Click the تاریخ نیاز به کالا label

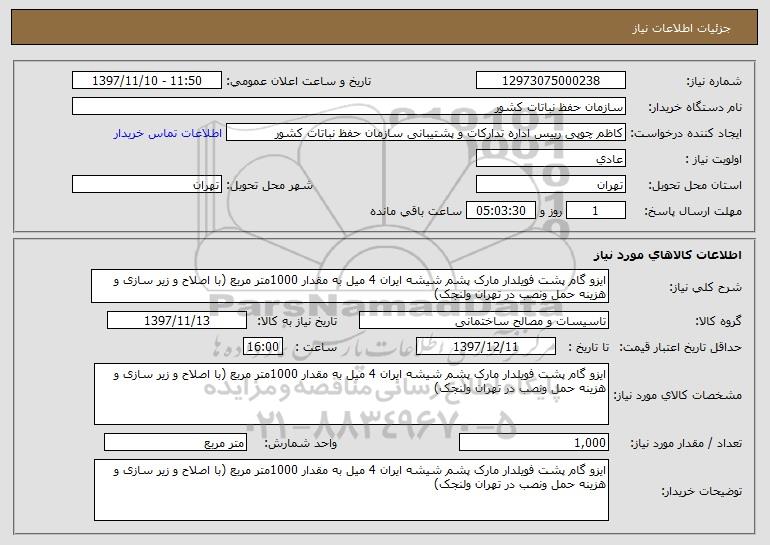(x=297, y=322)
